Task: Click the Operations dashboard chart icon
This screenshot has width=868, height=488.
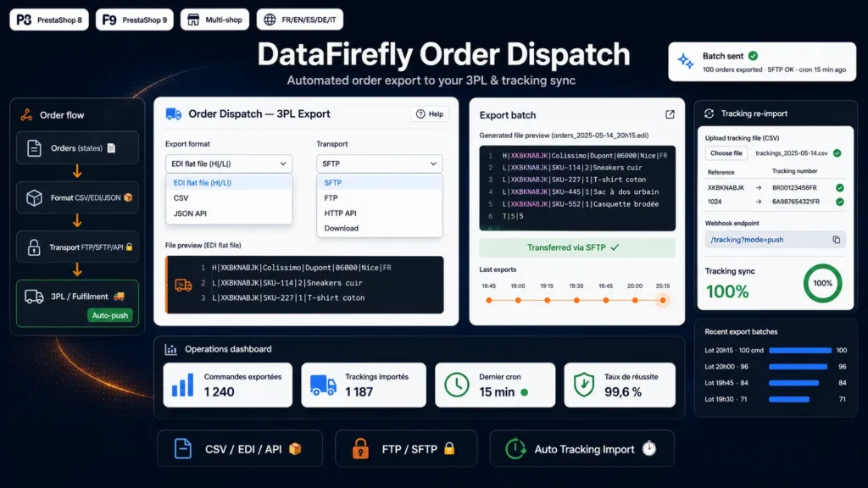Action: point(171,349)
